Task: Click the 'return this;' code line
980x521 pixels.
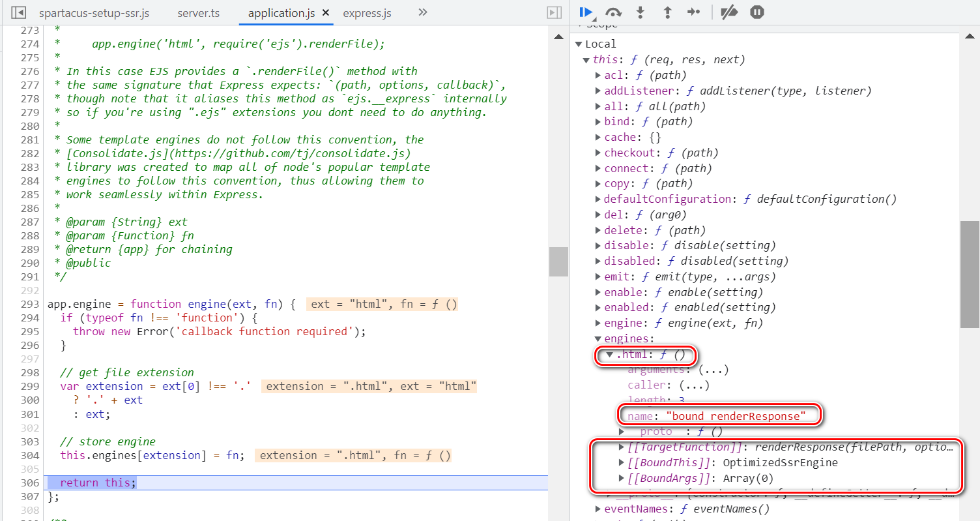Action: tap(98, 483)
